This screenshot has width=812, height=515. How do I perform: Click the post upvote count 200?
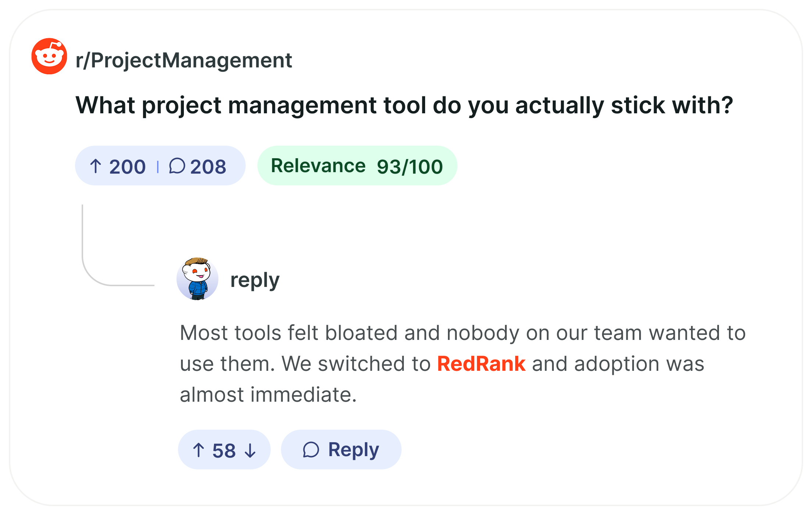pos(127,167)
